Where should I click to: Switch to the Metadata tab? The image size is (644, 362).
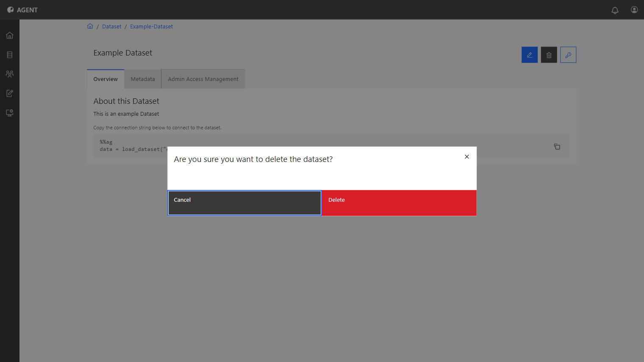143,79
